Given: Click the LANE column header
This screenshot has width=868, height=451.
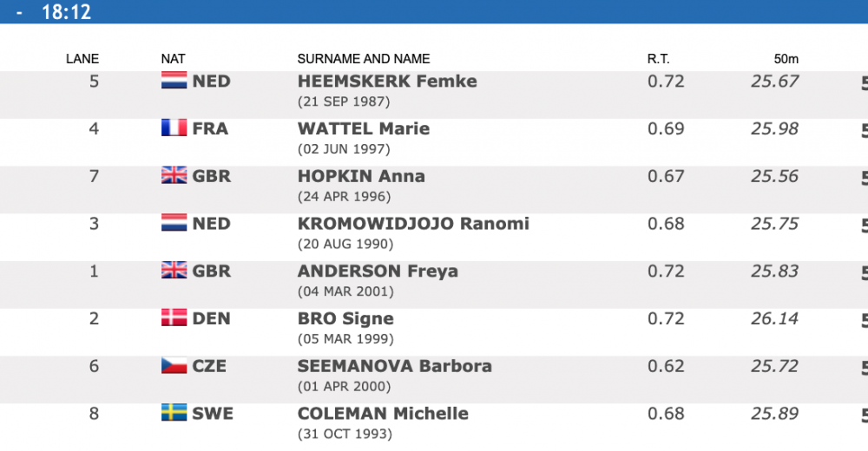Looking at the screenshot, I should (x=82, y=59).
